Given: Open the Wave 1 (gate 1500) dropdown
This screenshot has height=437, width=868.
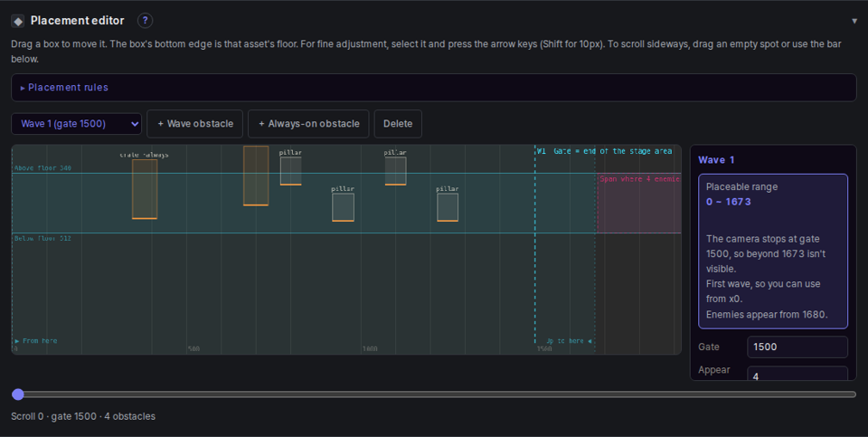Looking at the screenshot, I should pyautogui.click(x=76, y=124).
